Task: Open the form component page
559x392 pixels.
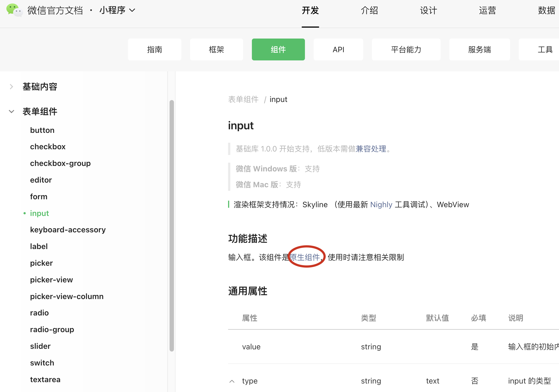Action: tap(39, 197)
